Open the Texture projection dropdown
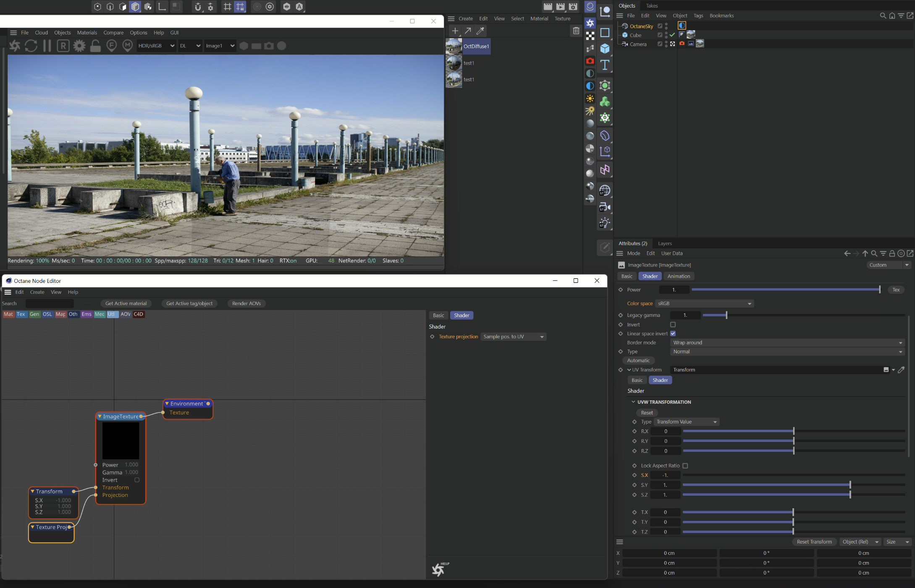Viewport: 915px width, 588px height. point(513,337)
